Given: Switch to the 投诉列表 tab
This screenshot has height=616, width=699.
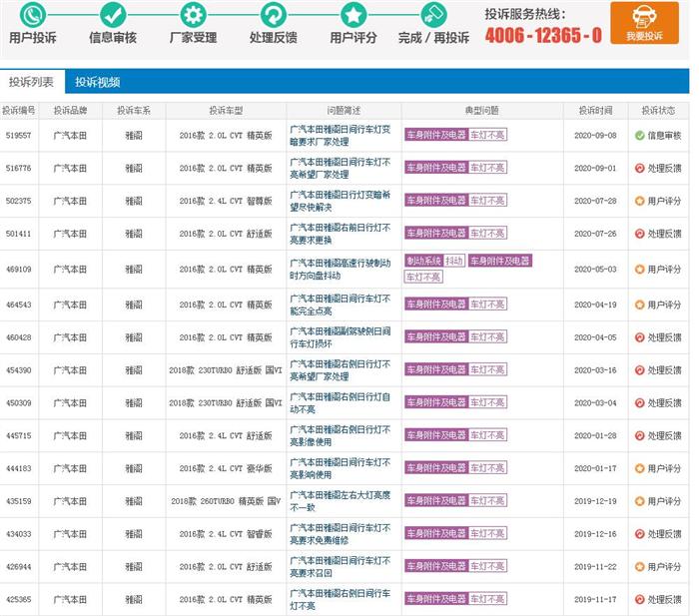Looking at the screenshot, I should tap(31, 82).
